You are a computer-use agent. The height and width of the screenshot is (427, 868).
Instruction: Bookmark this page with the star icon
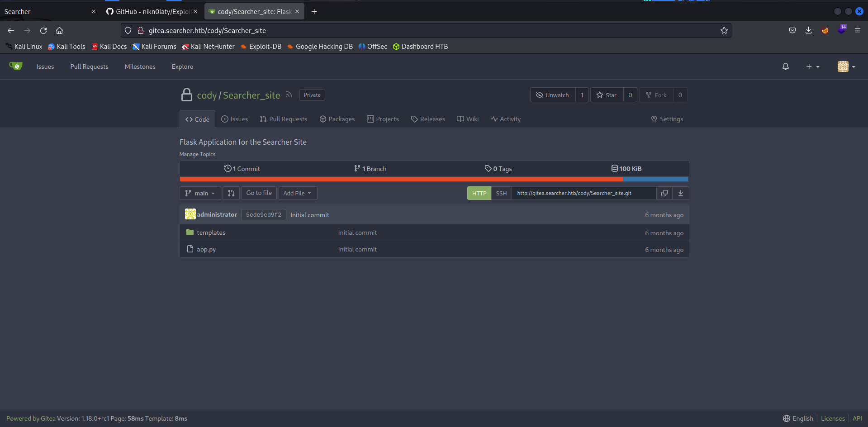coord(724,30)
